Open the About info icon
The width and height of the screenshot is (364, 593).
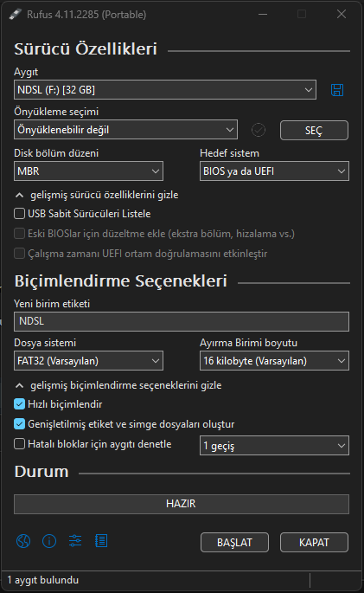49,541
